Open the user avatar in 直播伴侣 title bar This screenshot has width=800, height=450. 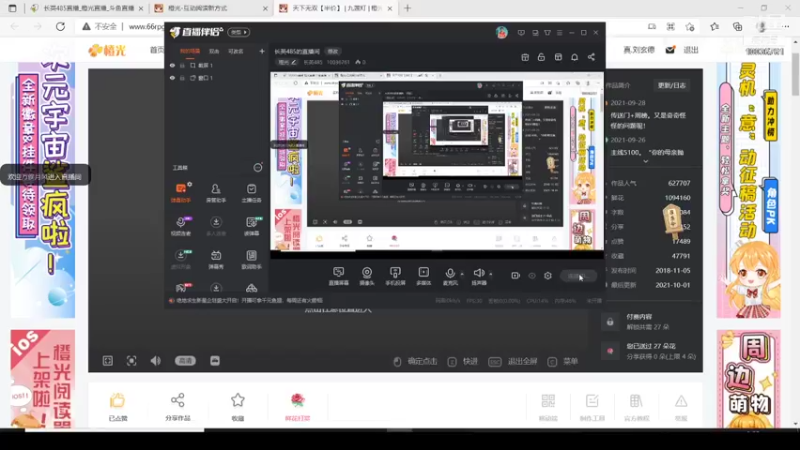[x=502, y=33]
